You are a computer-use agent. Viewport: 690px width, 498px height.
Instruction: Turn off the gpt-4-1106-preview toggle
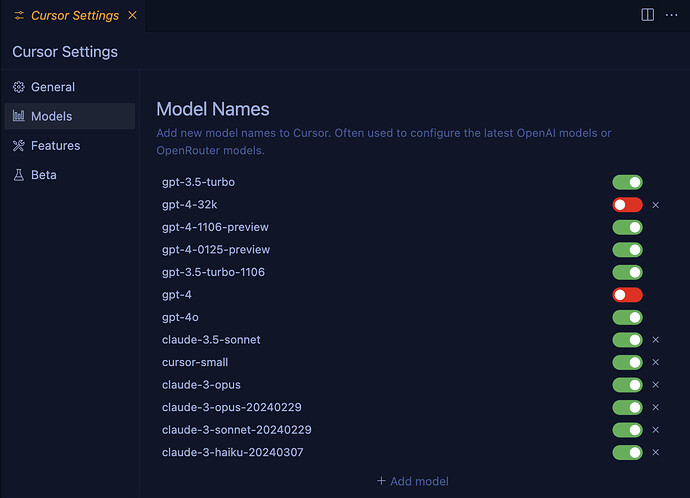point(628,227)
